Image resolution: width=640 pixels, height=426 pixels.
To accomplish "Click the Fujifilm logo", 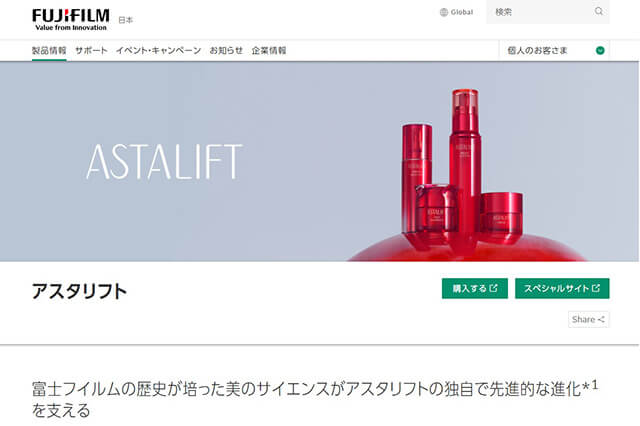I will pyautogui.click(x=71, y=19).
